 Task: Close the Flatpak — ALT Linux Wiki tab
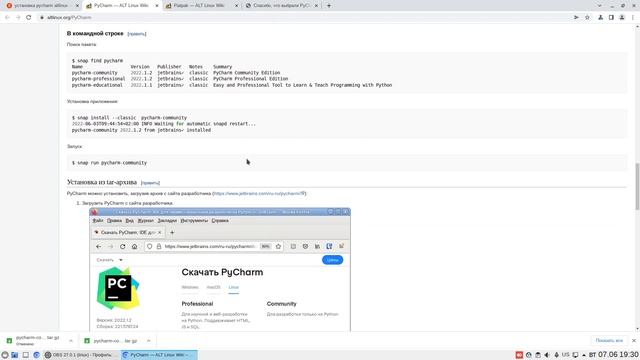tap(236, 6)
